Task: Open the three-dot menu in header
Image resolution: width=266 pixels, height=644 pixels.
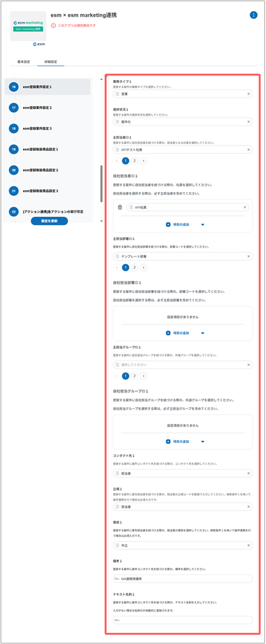Action: coord(254,15)
